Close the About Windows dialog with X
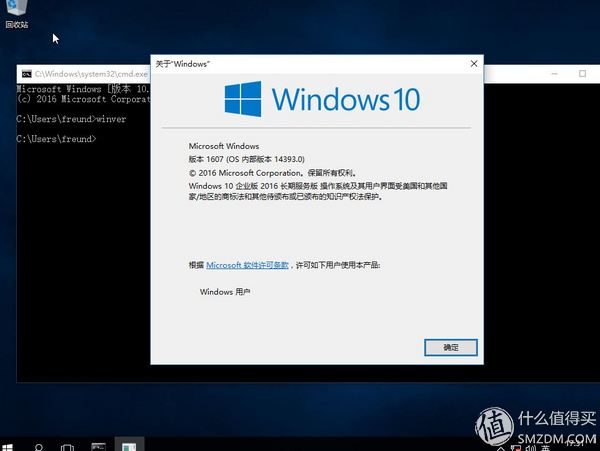 (474, 63)
